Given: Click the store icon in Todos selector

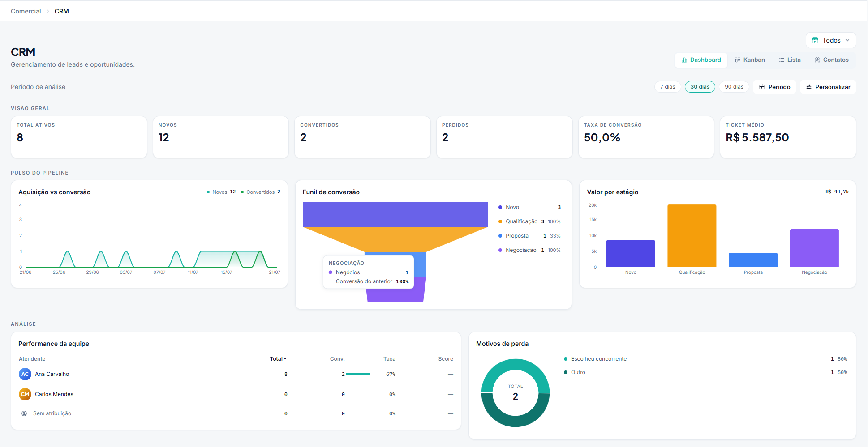Looking at the screenshot, I should [815, 40].
